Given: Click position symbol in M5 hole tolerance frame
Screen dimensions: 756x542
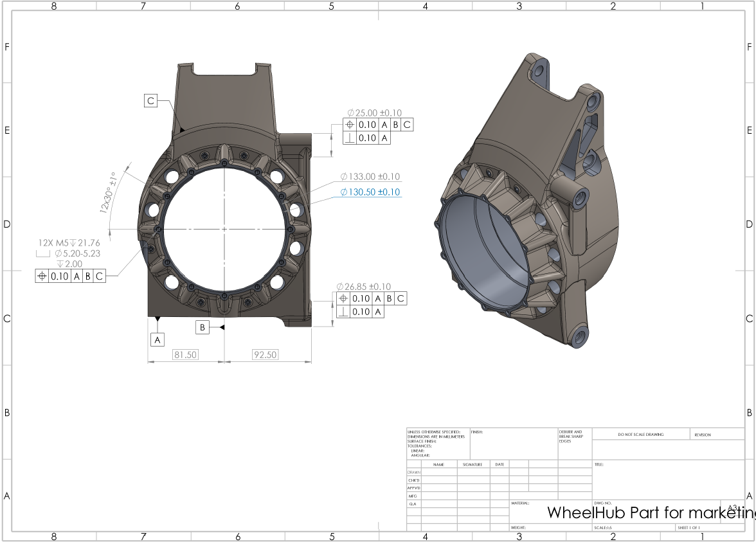Looking at the screenshot, I should pyautogui.click(x=42, y=276).
